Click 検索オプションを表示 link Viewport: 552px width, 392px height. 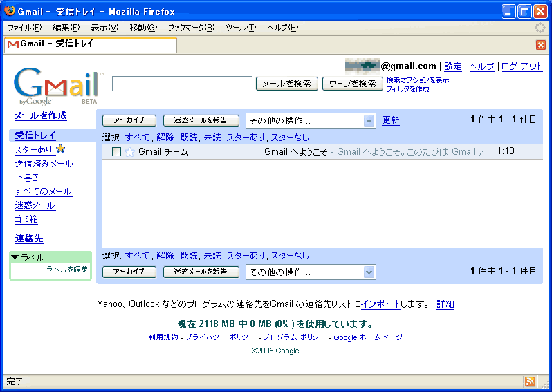click(418, 80)
